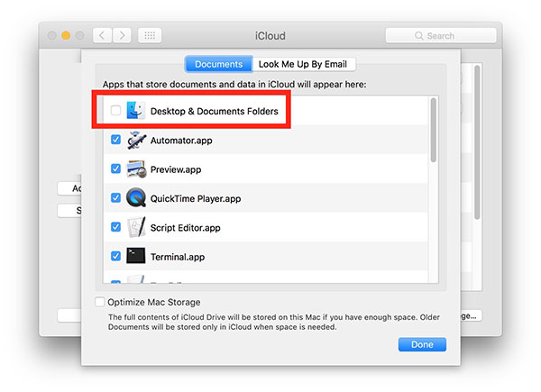Click the forward arrow in the window toolbar
This screenshot has height=392, width=541.
pyautogui.click(x=122, y=35)
